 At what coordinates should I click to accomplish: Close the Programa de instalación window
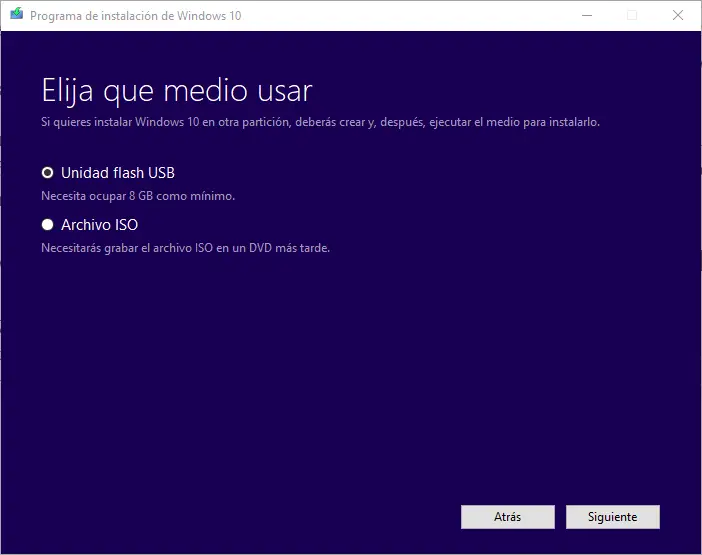678,15
